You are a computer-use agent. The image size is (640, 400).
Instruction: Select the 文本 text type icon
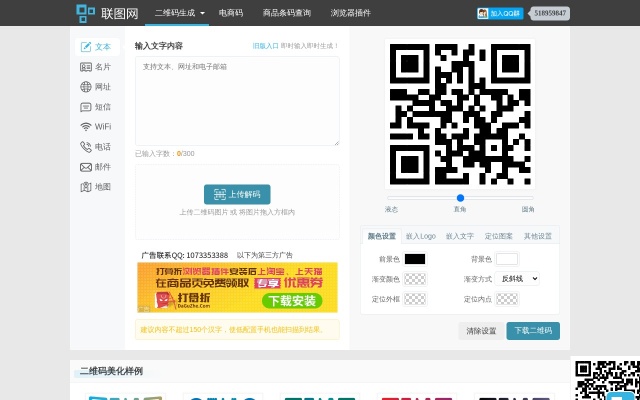pyautogui.click(x=87, y=47)
